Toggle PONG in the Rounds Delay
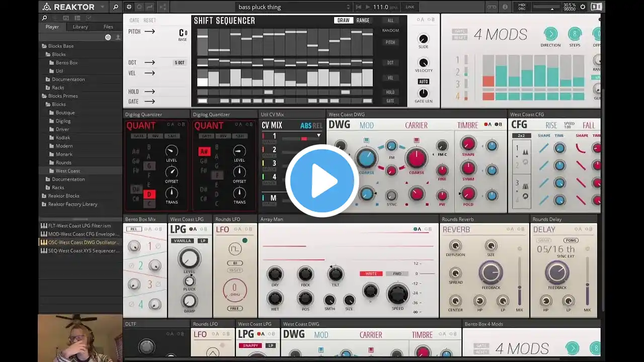644x362 pixels. 571,240
